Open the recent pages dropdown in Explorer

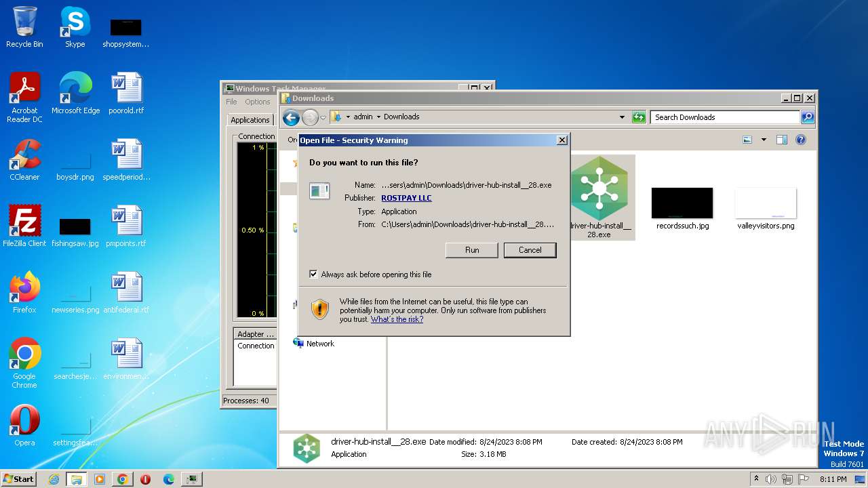point(323,117)
